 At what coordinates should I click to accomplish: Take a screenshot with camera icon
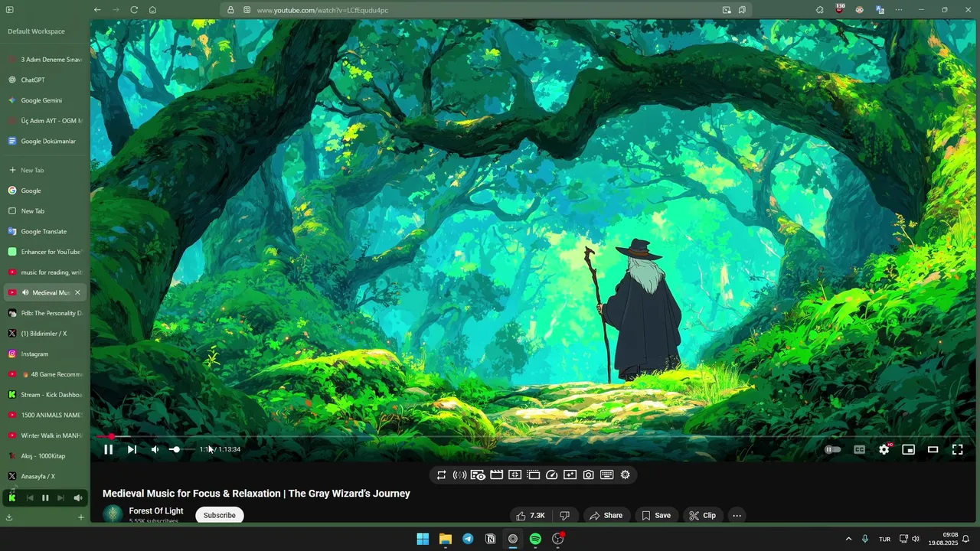click(x=588, y=474)
